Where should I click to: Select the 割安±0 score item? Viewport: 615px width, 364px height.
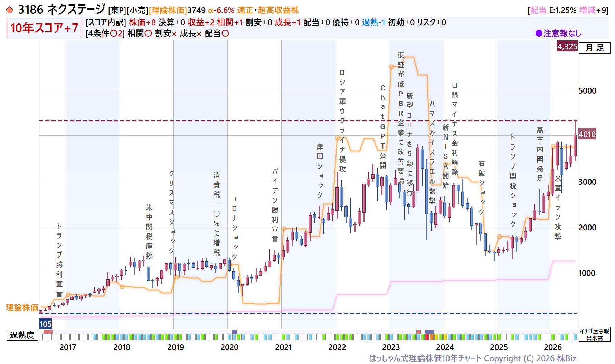[x=259, y=22]
